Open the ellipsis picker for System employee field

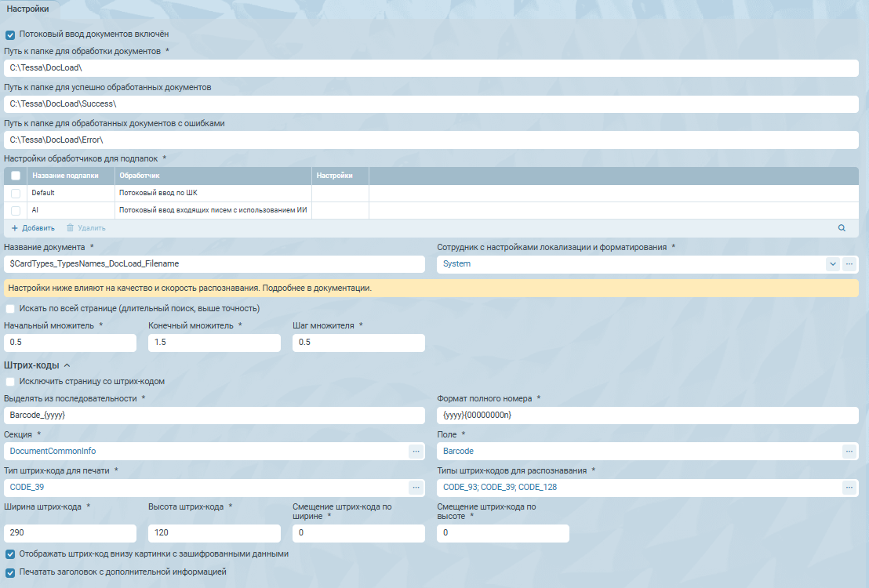(849, 264)
